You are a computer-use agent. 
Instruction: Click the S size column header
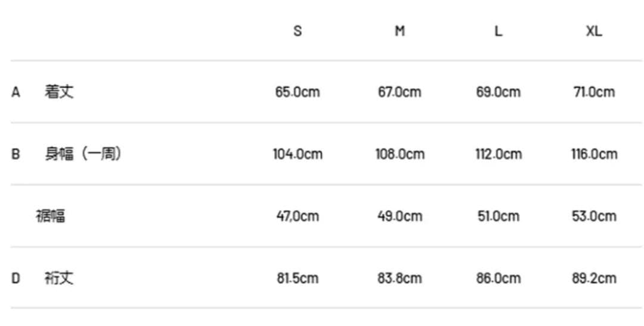point(298,31)
